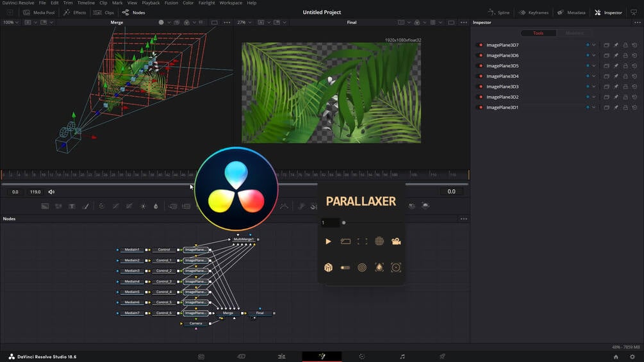Viewport: 644px width, 362px height.
Task: Adjust the Parallaxer value slider dot
Action: tap(343, 223)
